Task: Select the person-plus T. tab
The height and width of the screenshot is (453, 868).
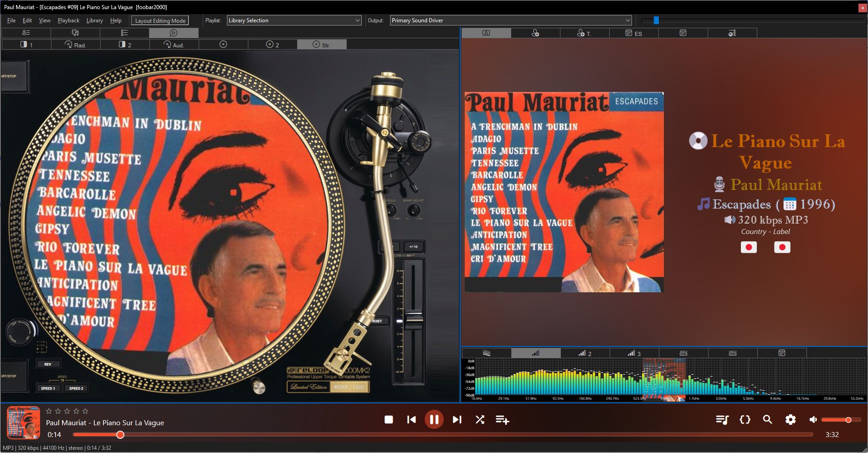Action: click(585, 33)
